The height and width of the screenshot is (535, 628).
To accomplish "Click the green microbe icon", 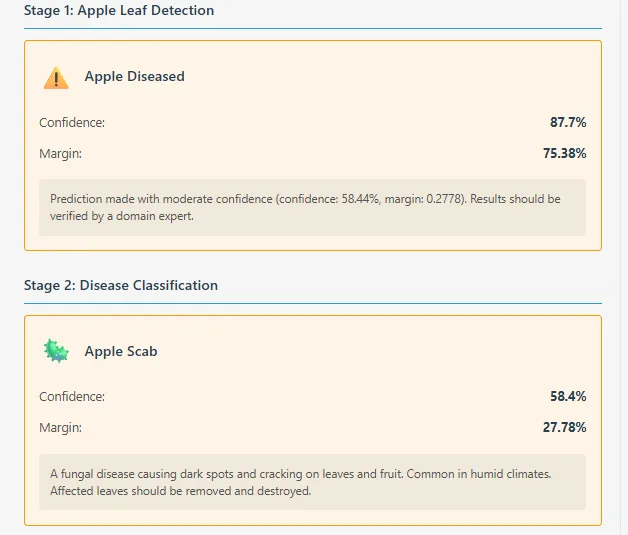I will 56,351.
